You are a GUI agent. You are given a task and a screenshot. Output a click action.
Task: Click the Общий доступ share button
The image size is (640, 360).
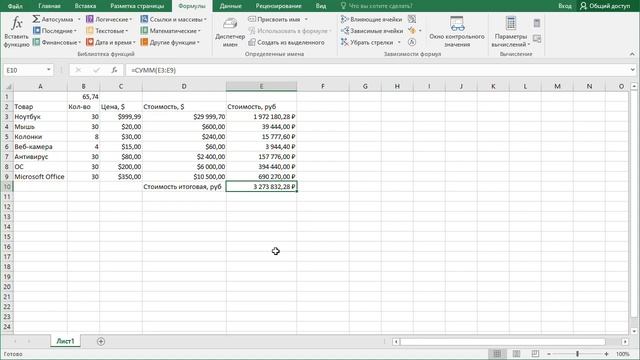604,6
